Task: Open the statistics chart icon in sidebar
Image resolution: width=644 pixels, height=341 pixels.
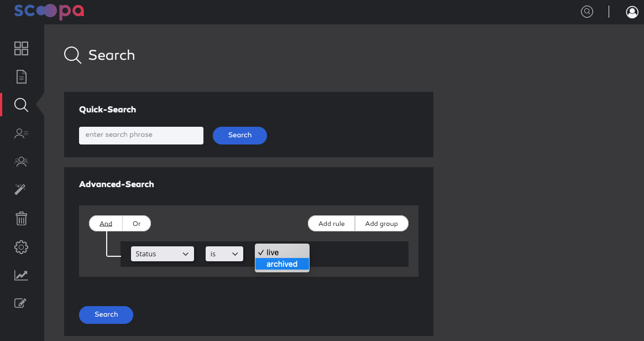Action: 22,275
